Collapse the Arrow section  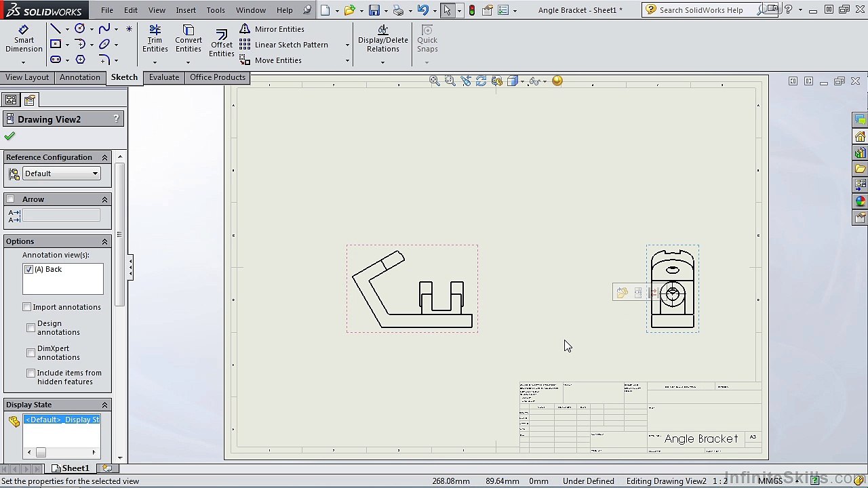[104, 199]
